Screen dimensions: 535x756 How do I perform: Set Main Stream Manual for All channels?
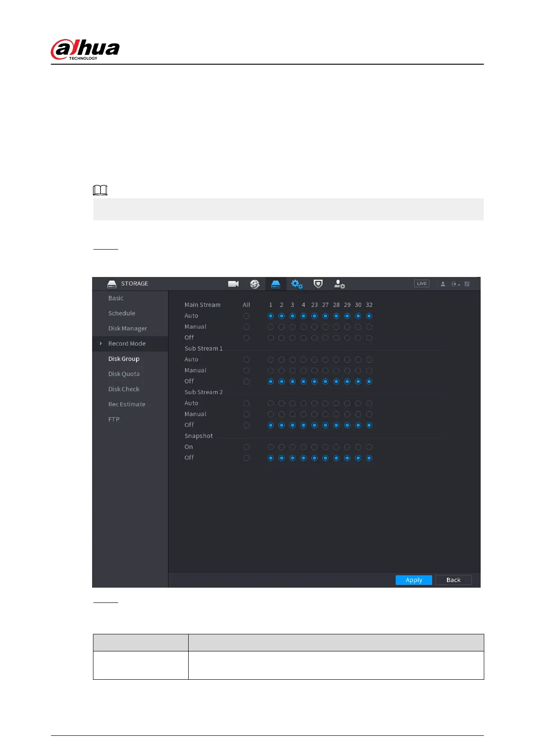(x=246, y=327)
